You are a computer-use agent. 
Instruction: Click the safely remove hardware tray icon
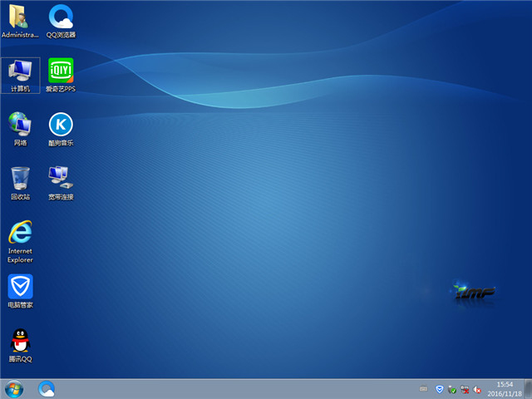coord(451,389)
